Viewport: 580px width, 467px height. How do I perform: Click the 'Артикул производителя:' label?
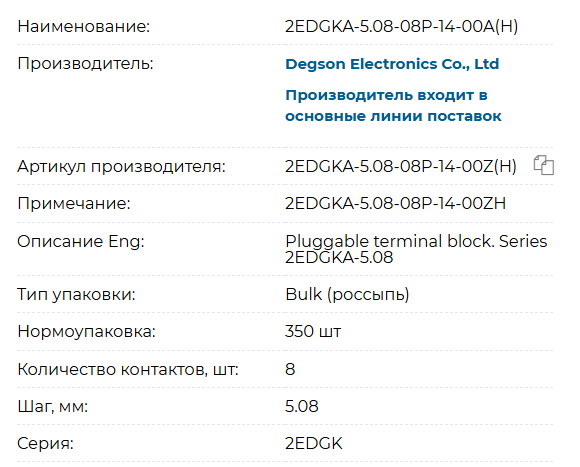(x=121, y=166)
